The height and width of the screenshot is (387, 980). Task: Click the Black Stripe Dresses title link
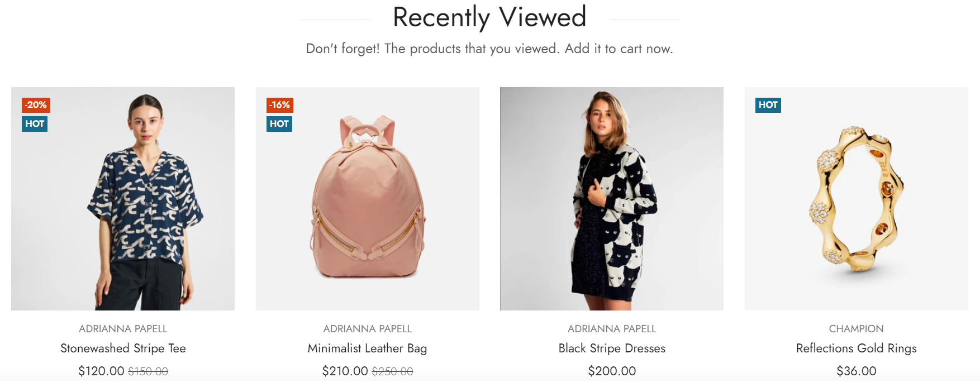pyautogui.click(x=612, y=348)
